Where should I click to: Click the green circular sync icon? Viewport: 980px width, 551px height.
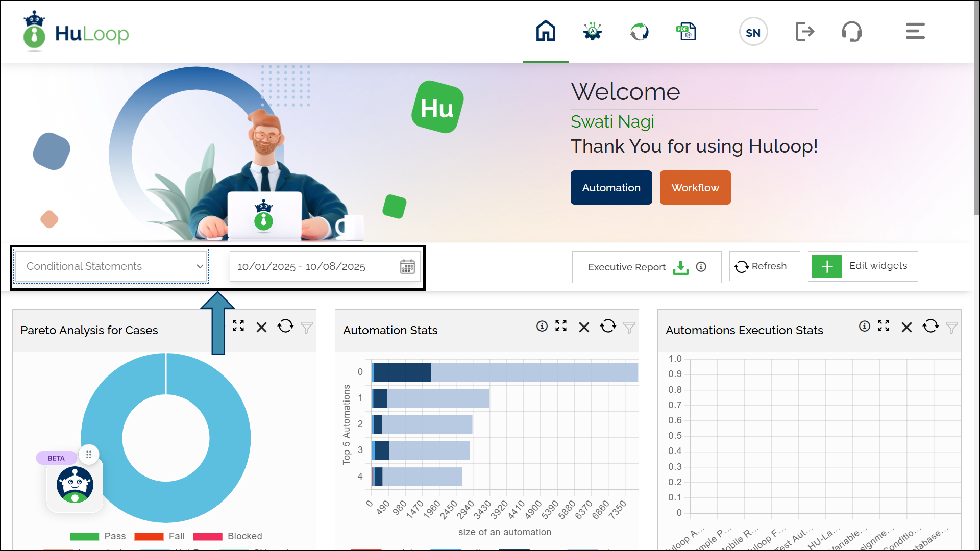(639, 32)
